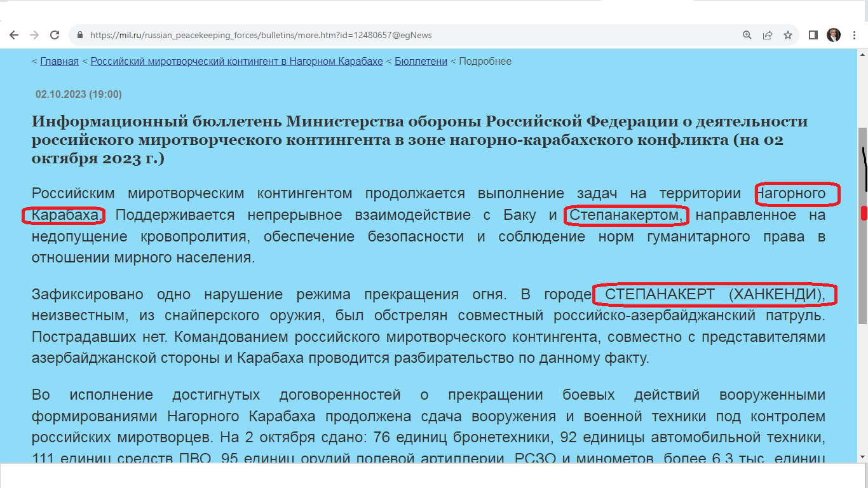Open the zoom magnifier in the address bar
The height and width of the screenshot is (488, 868).
[747, 35]
